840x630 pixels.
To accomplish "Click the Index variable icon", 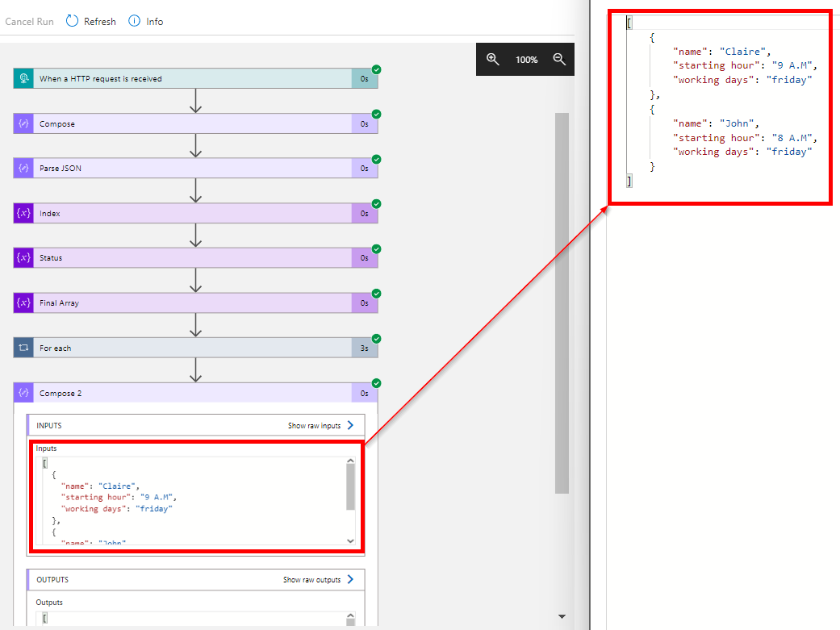I will pyautogui.click(x=23, y=213).
